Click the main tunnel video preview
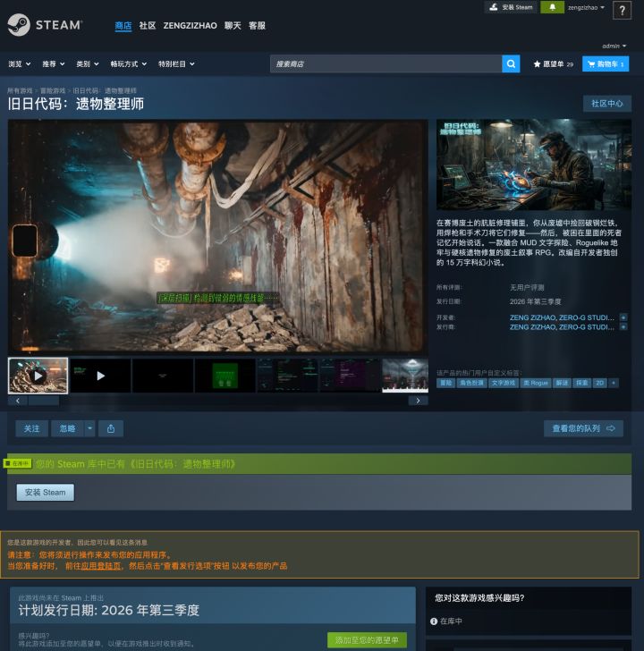The width and height of the screenshot is (644, 651). tap(217, 237)
